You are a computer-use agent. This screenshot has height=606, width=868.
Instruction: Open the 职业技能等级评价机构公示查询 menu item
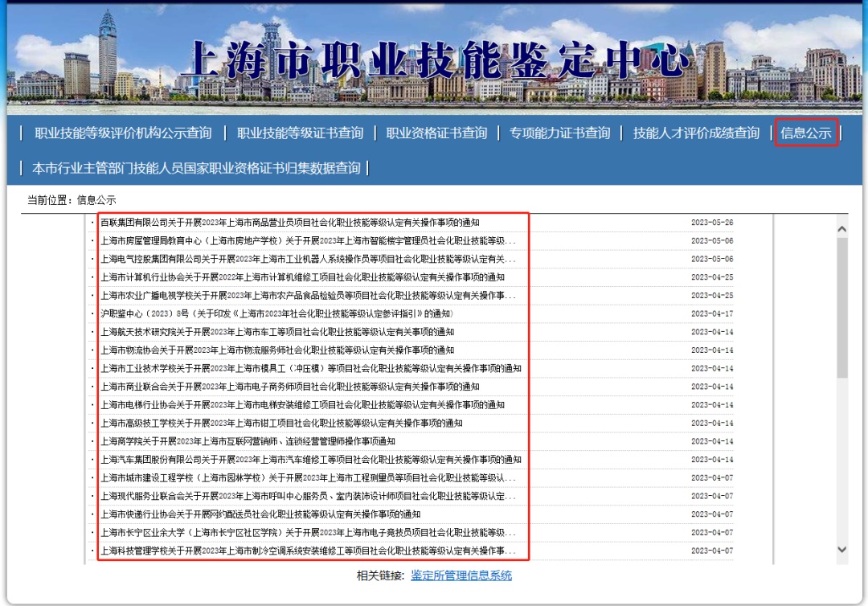[x=123, y=133]
